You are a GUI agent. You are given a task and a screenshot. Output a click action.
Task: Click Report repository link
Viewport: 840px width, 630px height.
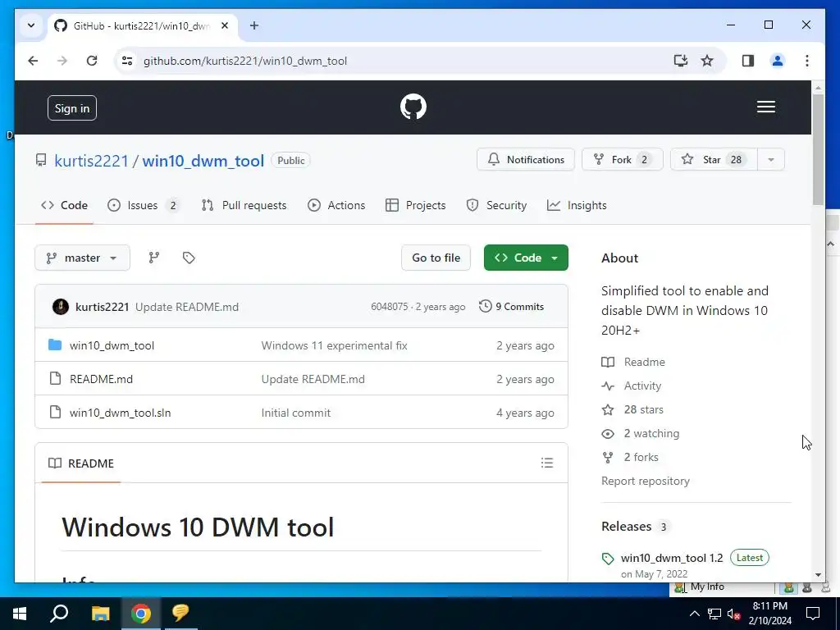(646, 481)
